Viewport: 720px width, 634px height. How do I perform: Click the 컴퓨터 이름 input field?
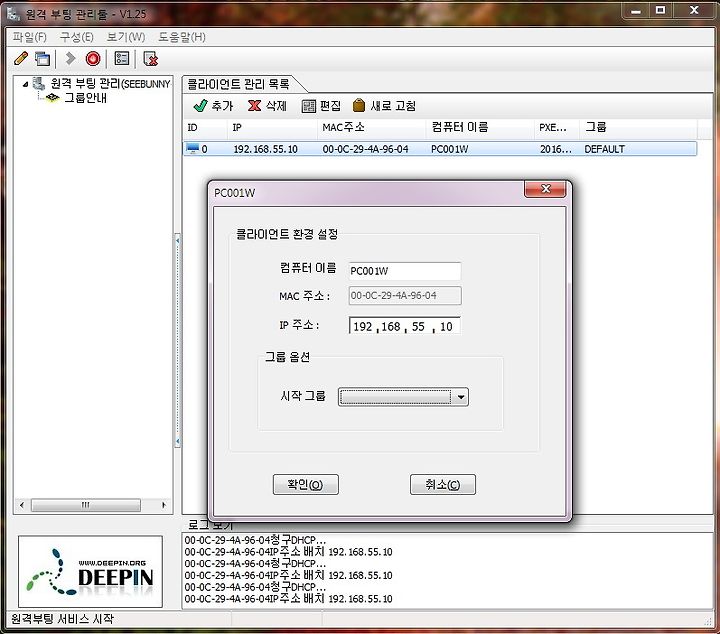pyautogui.click(x=405, y=271)
